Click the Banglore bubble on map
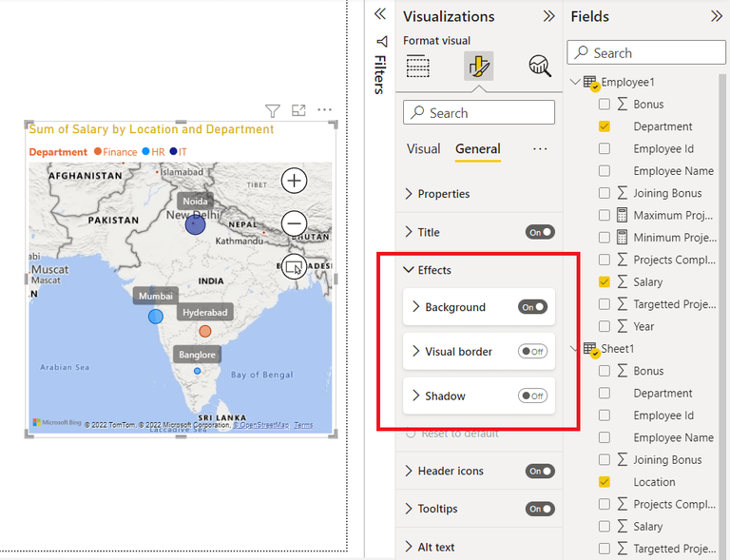Image resolution: width=730 pixels, height=560 pixels. click(x=198, y=371)
